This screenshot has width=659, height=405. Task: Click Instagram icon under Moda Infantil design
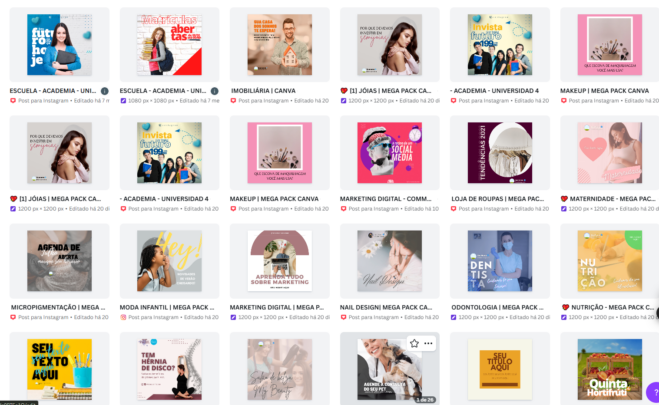tap(123, 317)
